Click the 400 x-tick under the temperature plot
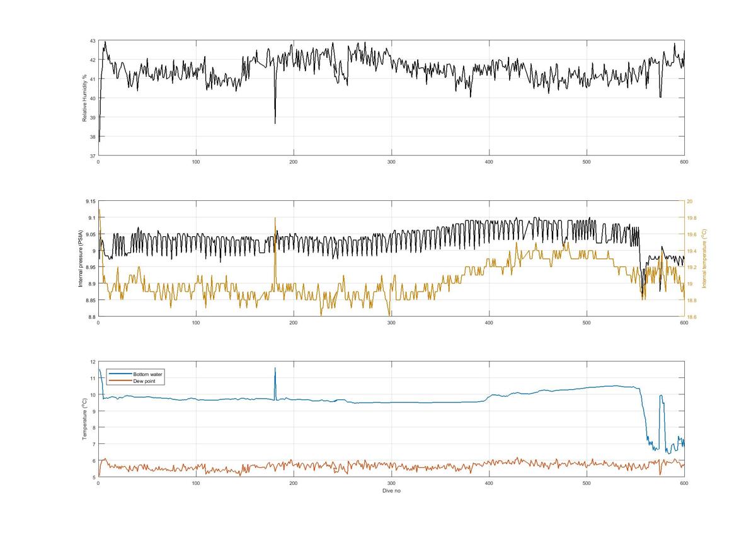Image resolution: width=756 pixels, height=536 pixels. click(489, 482)
